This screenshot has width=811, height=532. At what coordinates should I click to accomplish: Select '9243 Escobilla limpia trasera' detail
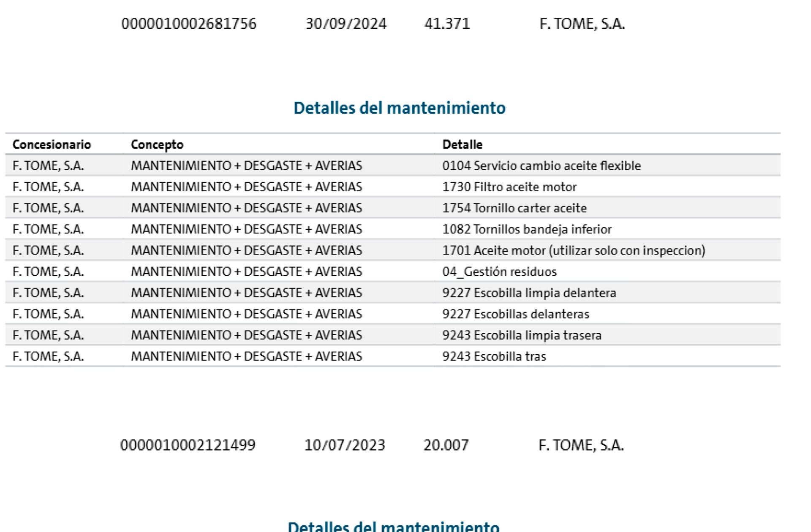pyautogui.click(x=522, y=335)
